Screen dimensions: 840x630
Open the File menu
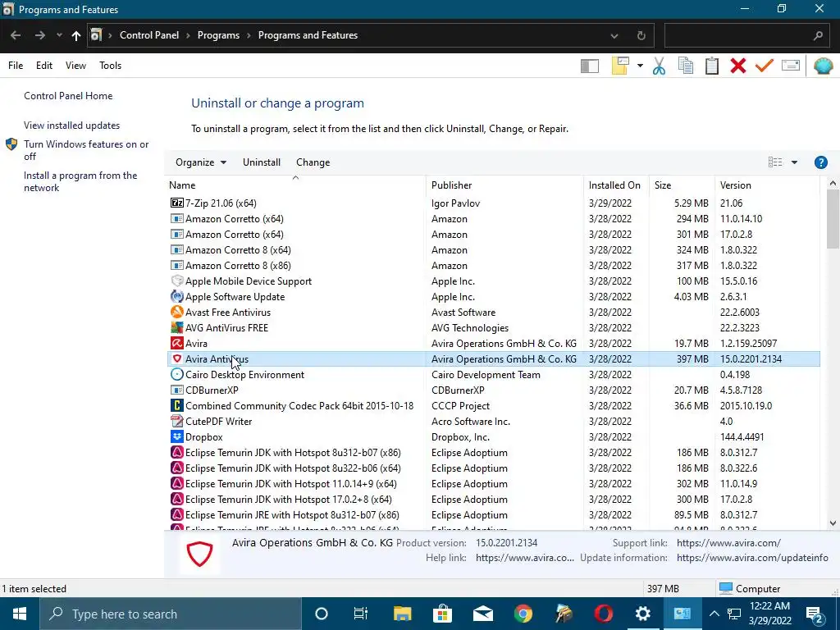coord(16,66)
